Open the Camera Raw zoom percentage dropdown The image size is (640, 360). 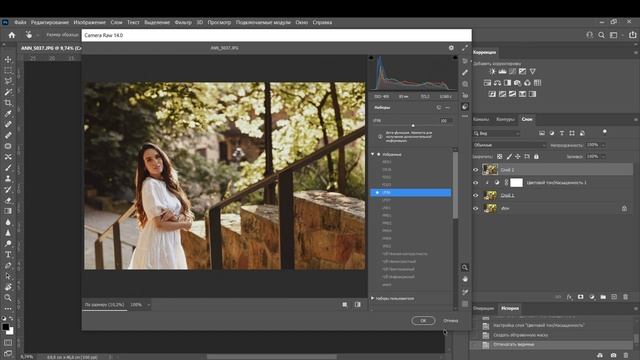tap(149, 305)
